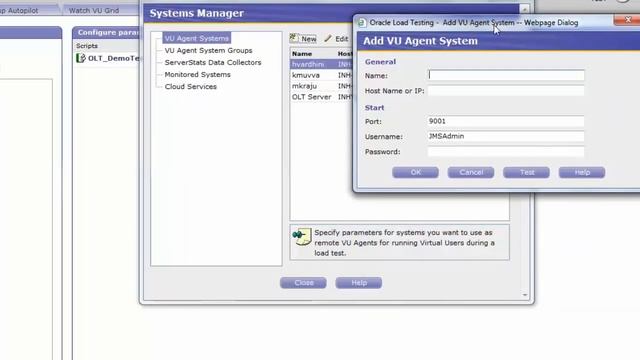
Task: Select Cloud Services in tree
Action: pos(191,87)
